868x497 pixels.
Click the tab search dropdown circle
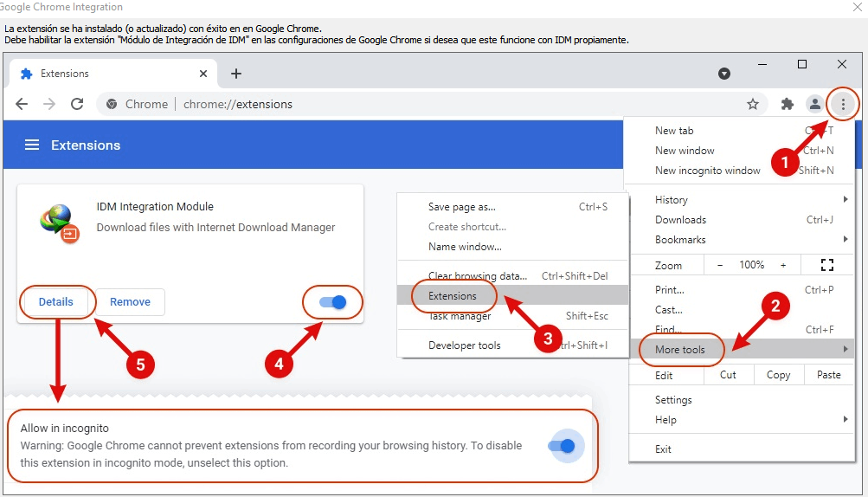[724, 74]
